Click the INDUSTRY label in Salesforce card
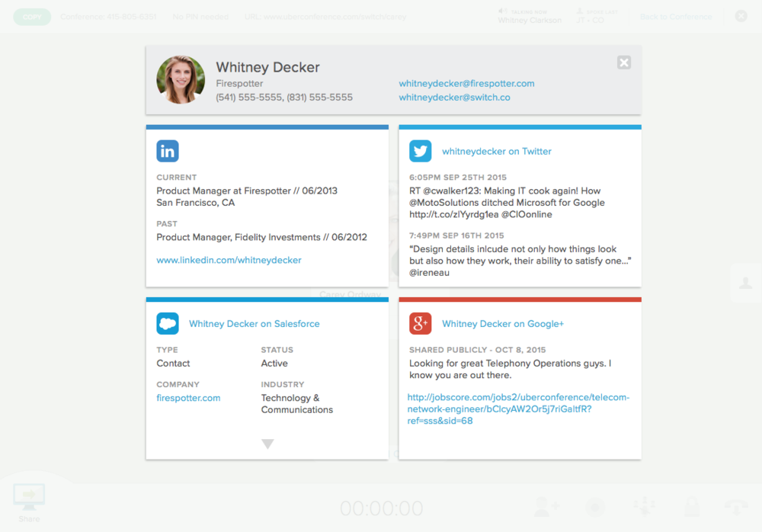The image size is (762, 532). 283,385
